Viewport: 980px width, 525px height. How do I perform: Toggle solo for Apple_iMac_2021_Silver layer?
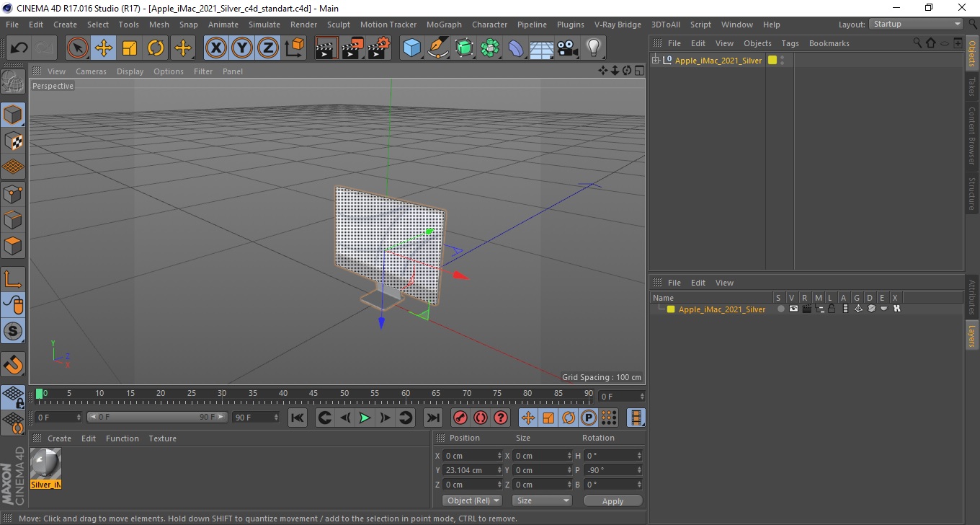(780, 309)
